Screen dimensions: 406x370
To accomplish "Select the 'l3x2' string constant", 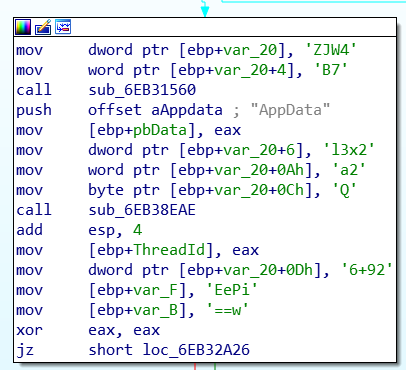I will pyautogui.click(x=349, y=150).
